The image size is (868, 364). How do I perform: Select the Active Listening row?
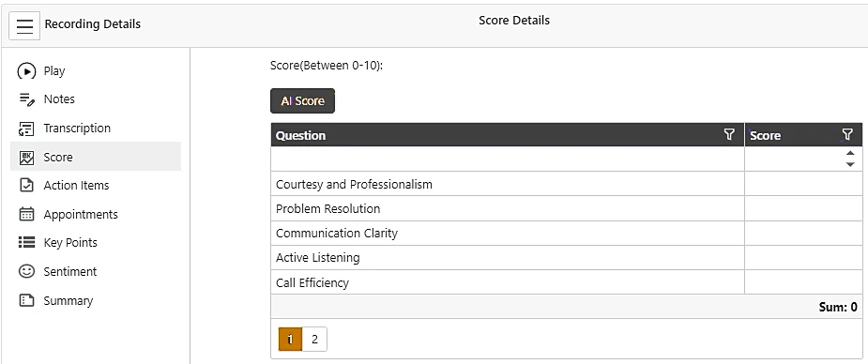click(566, 257)
